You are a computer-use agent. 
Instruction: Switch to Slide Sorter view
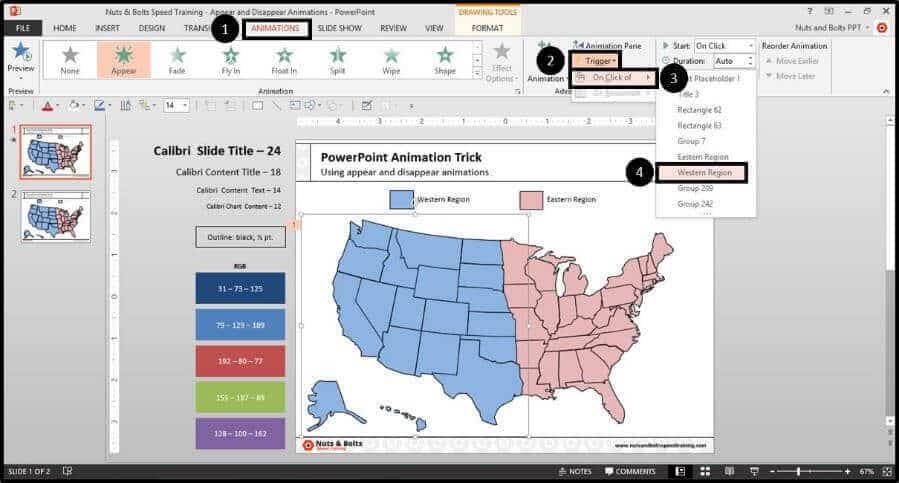pyautogui.click(x=705, y=471)
